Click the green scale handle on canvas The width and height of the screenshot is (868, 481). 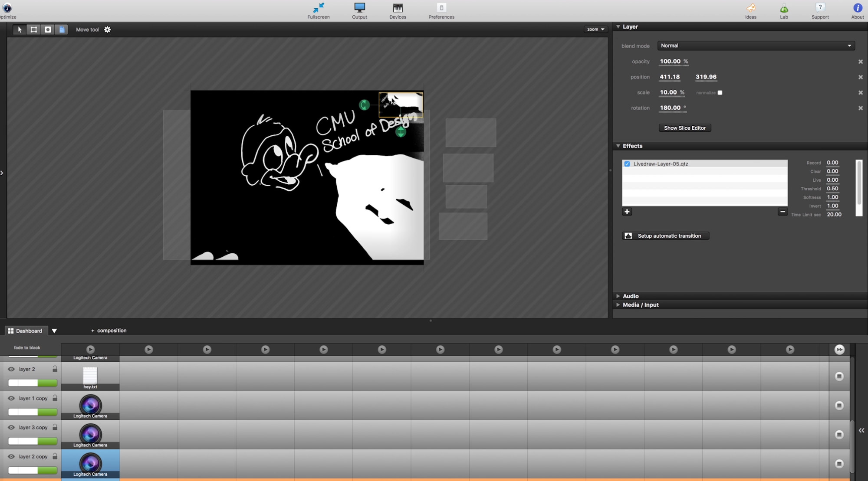pos(401,132)
